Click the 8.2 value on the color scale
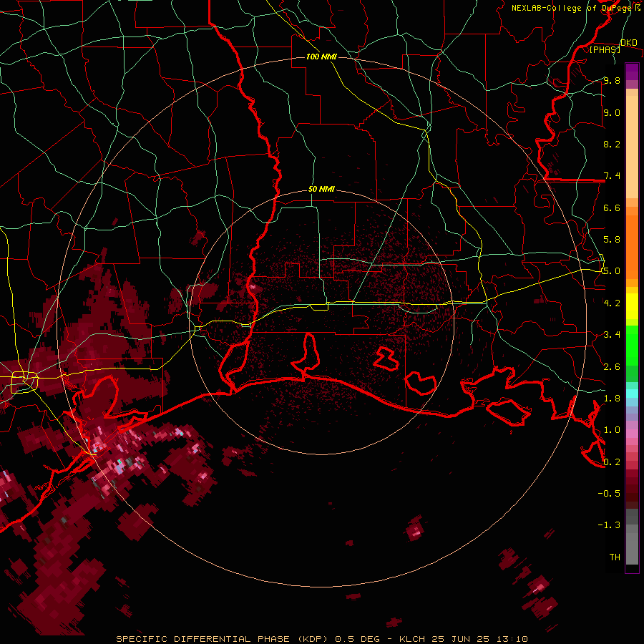Viewport: 644px width, 644px height. (x=612, y=144)
